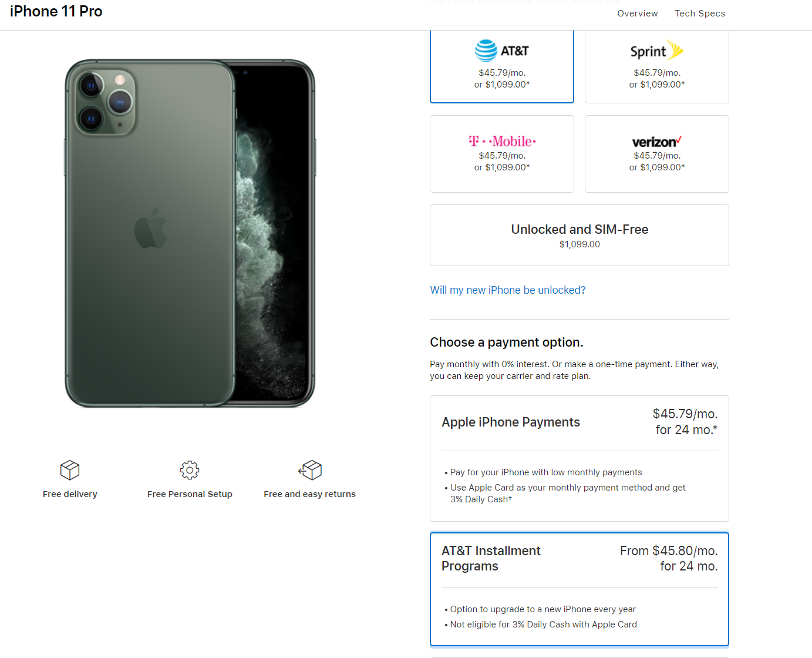Image resolution: width=812 pixels, height=658 pixels.
Task: Click the Free and easy returns label
Action: click(310, 494)
